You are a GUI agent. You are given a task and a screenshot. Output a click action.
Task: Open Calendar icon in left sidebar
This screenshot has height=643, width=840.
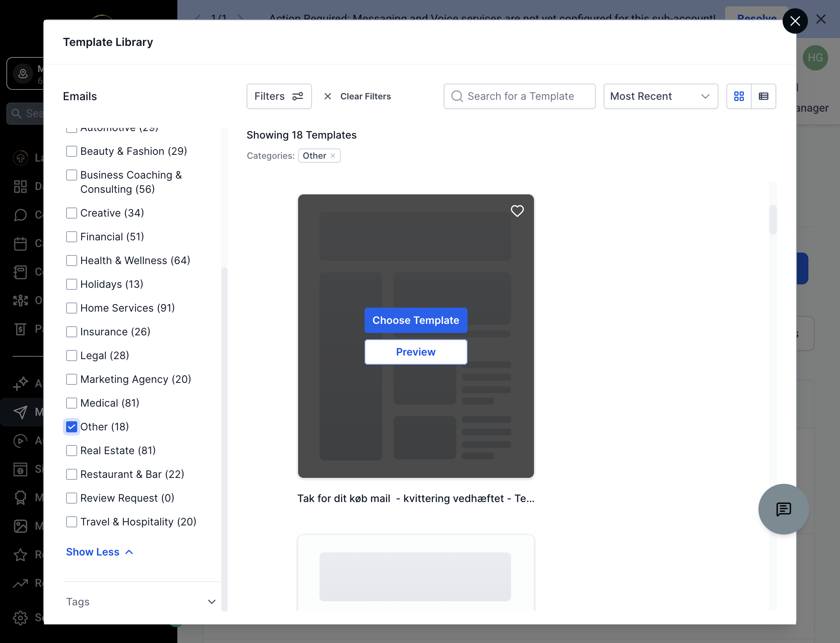pyautogui.click(x=20, y=243)
